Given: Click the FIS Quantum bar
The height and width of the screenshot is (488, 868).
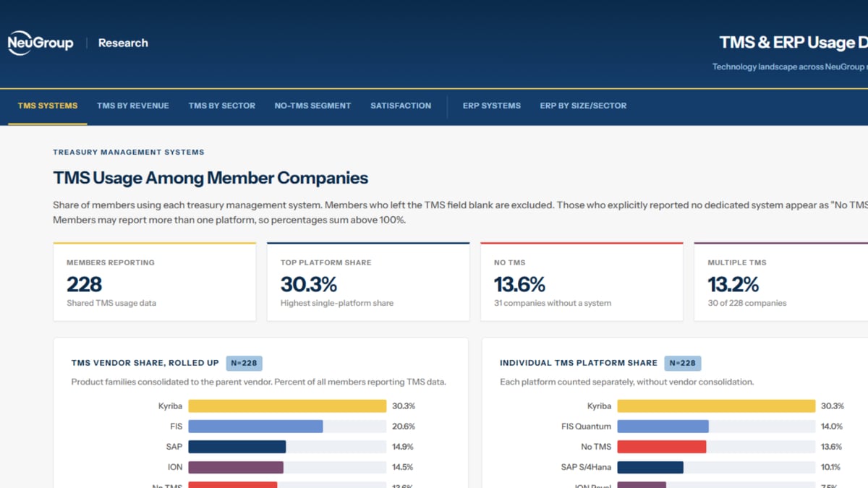Looking at the screenshot, I should (x=663, y=427).
